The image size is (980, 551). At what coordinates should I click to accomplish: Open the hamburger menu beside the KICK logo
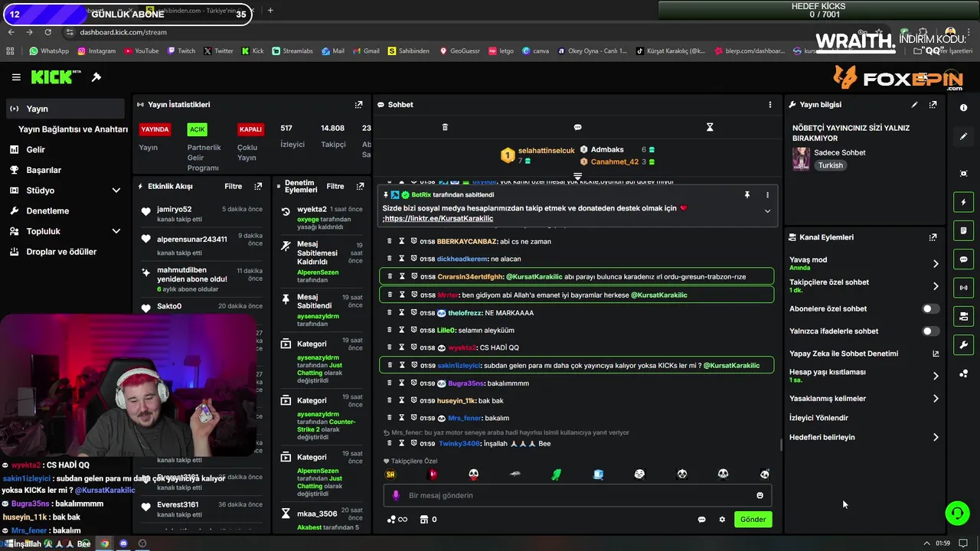16,77
